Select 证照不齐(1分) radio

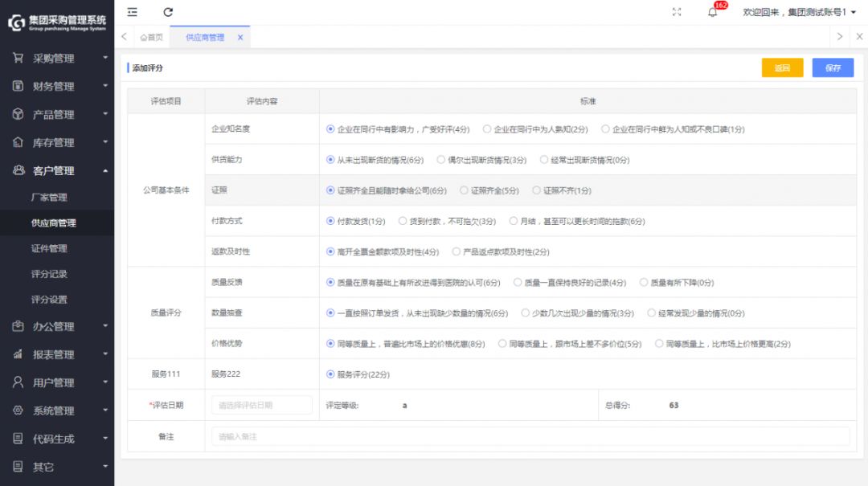pyautogui.click(x=562, y=190)
